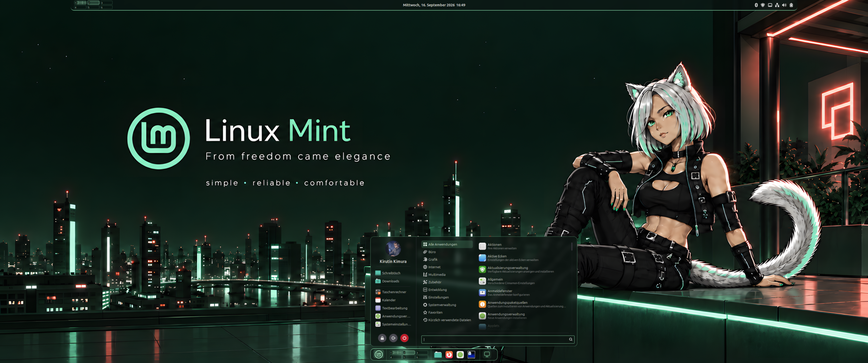Switch to workspace 4 in bottom dock
This screenshot has width=868, height=363.
coord(395,357)
